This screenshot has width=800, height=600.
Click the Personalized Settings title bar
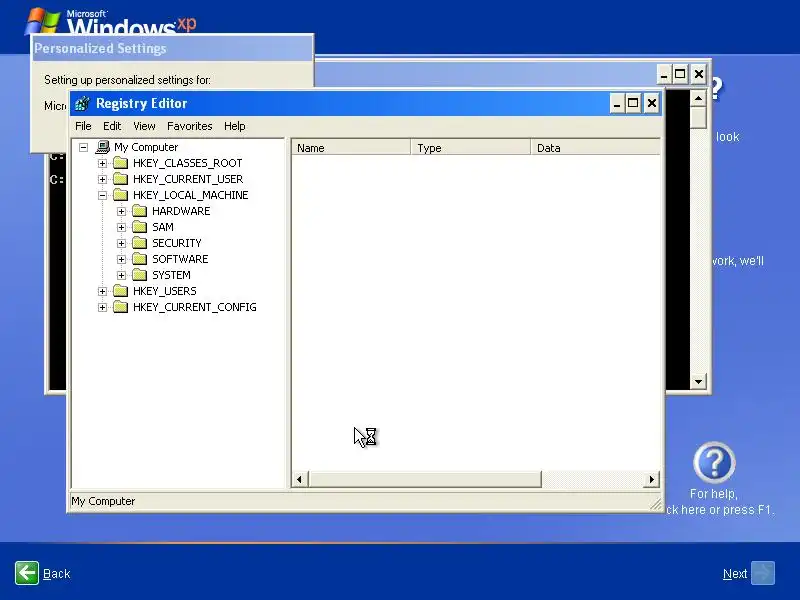click(x=172, y=48)
